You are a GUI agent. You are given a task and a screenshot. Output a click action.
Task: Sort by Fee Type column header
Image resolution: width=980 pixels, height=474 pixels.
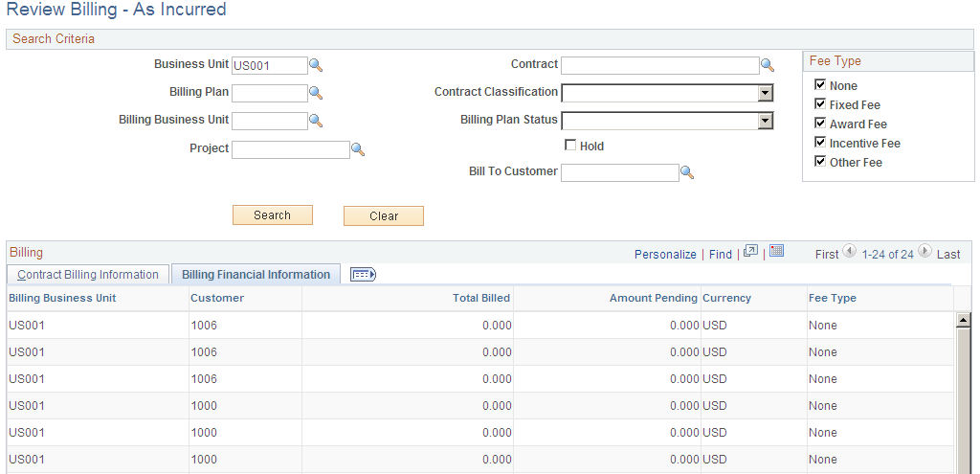click(x=832, y=298)
